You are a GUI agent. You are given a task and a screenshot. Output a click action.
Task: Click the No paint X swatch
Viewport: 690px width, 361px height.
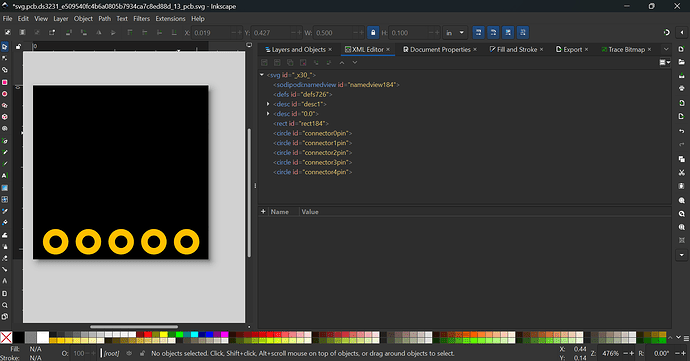(x=6, y=338)
